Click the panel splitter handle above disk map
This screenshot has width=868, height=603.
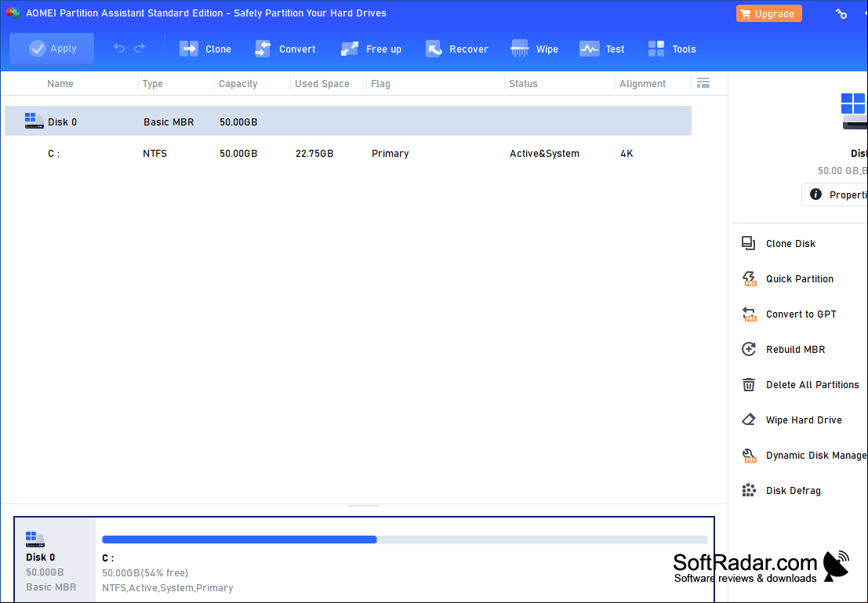(x=364, y=506)
